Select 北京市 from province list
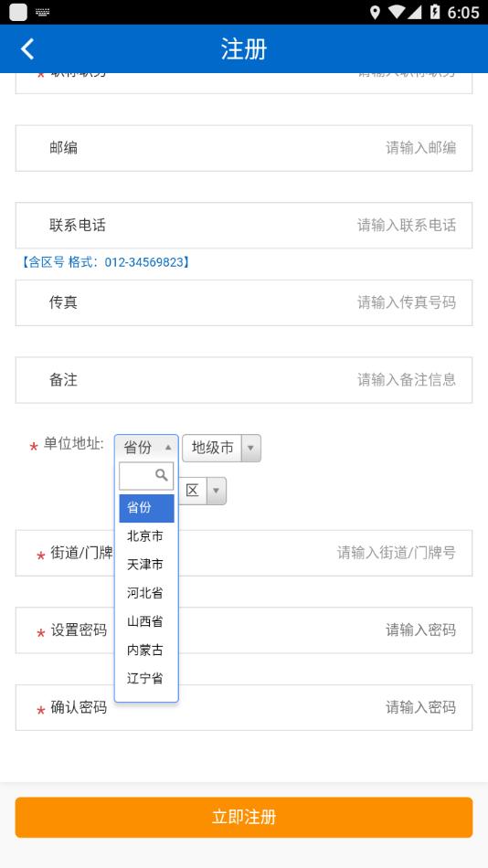 pyautogui.click(x=146, y=536)
